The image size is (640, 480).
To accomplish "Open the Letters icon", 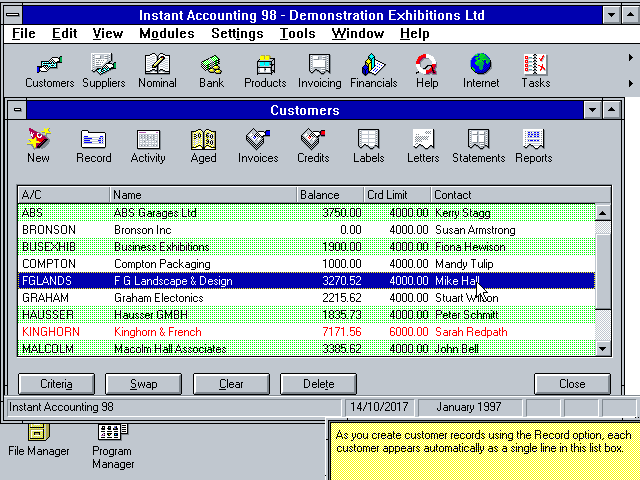I will tap(423, 146).
